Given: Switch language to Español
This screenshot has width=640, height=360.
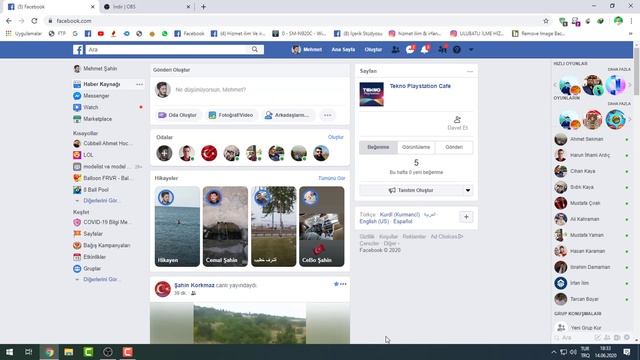Looking at the screenshot, I should click(402, 222).
